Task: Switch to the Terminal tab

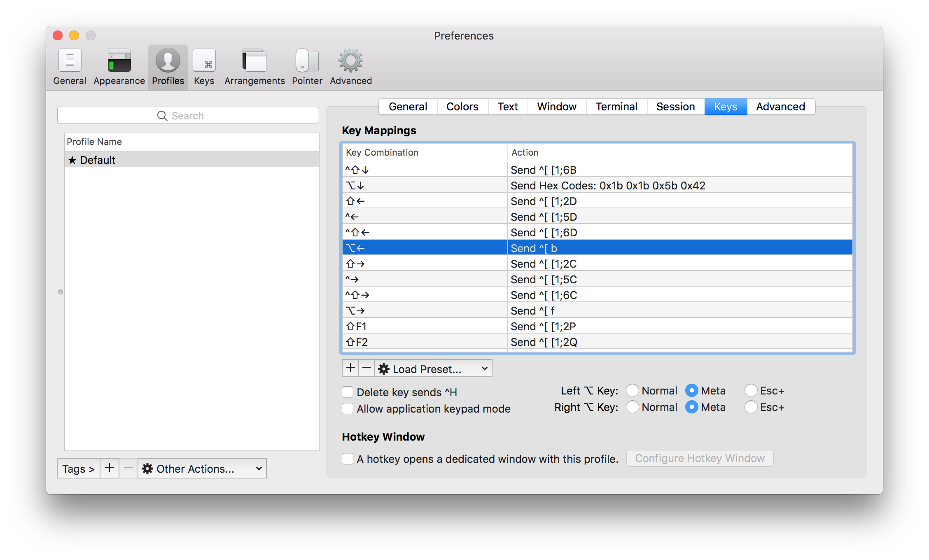Action: click(x=616, y=107)
